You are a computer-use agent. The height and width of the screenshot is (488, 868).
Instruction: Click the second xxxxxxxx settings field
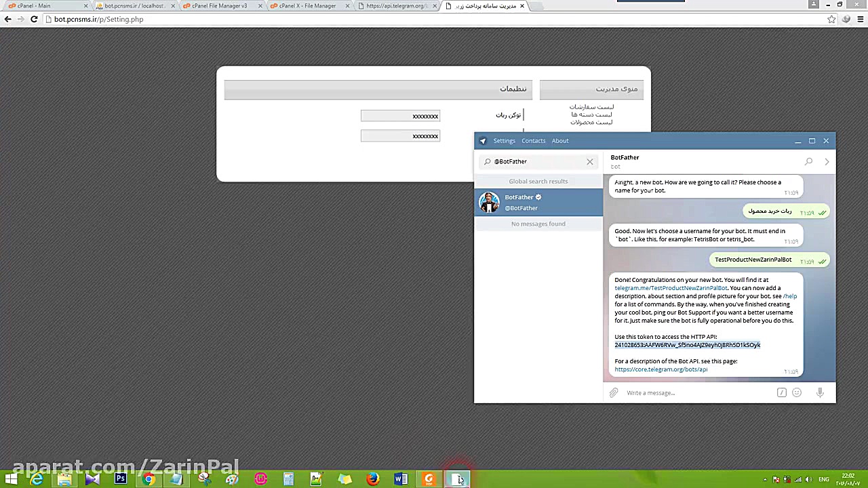400,136
